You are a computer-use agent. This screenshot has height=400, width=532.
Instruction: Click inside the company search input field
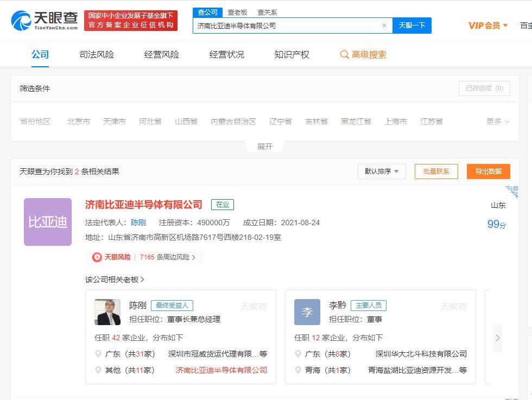tap(288, 26)
